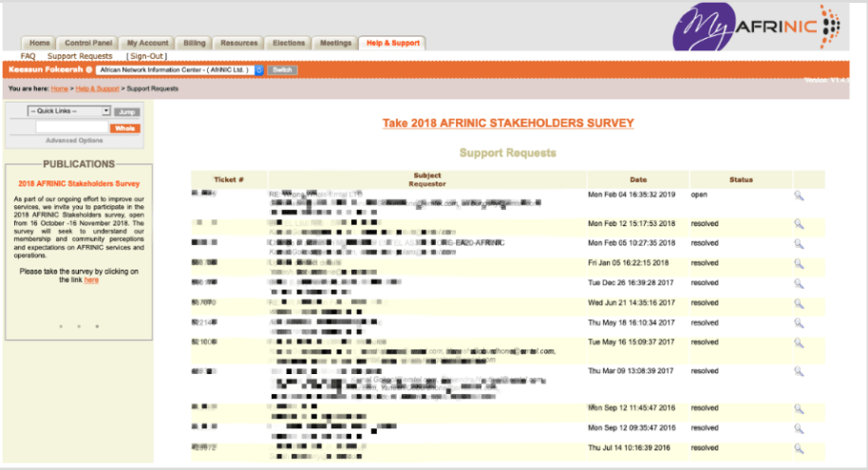868x470 pixels.
Task: Select the Elections tab
Action: 289,43
